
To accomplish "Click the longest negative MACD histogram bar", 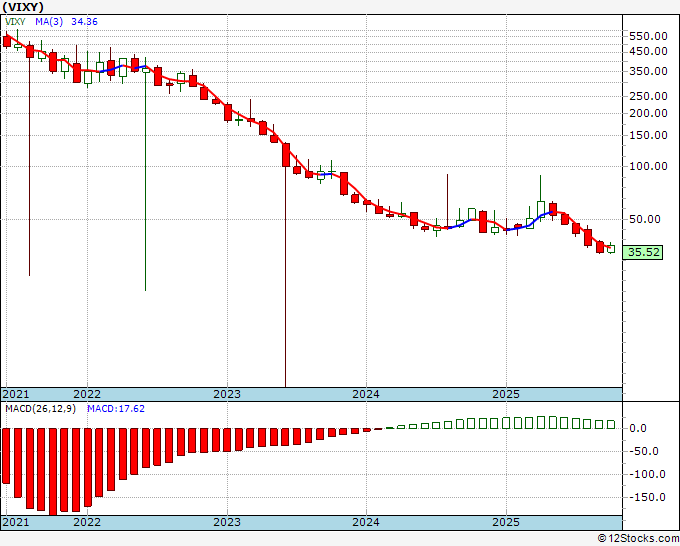I will pyautogui.click(x=53, y=472).
